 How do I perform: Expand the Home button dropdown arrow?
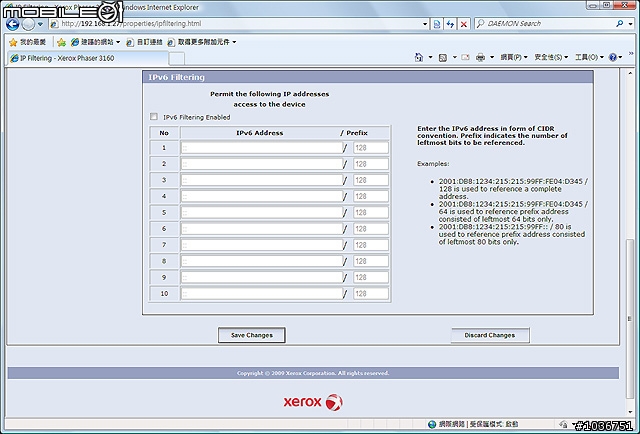pyautogui.click(x=430, y=58)
